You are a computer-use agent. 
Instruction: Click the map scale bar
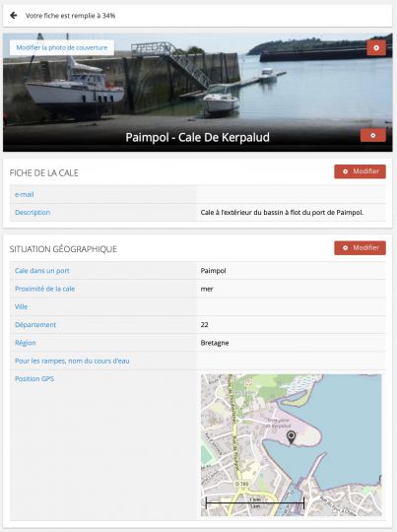pyautogui.click(x=255, y=502)
